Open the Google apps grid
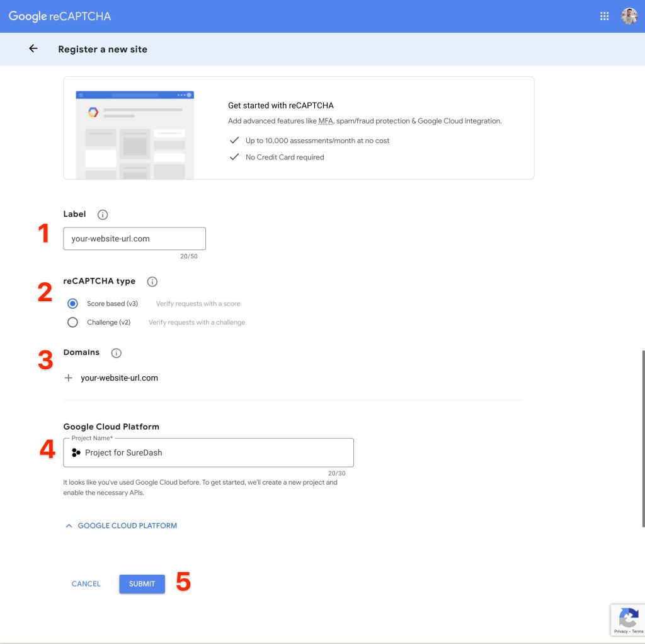The width and height of the screenshot is (645, 644). tap(604, 16)
